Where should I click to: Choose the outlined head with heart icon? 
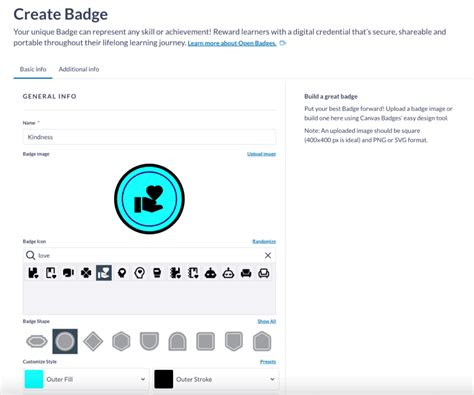point(140,273)
